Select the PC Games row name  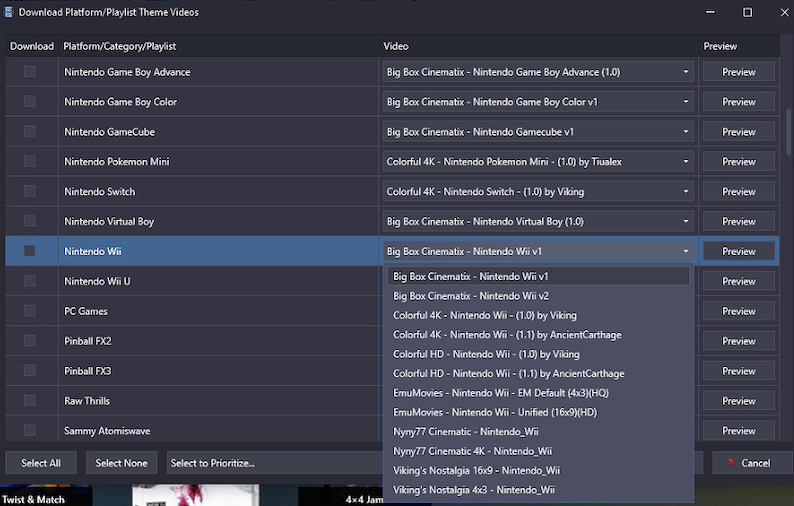point(86,311)
